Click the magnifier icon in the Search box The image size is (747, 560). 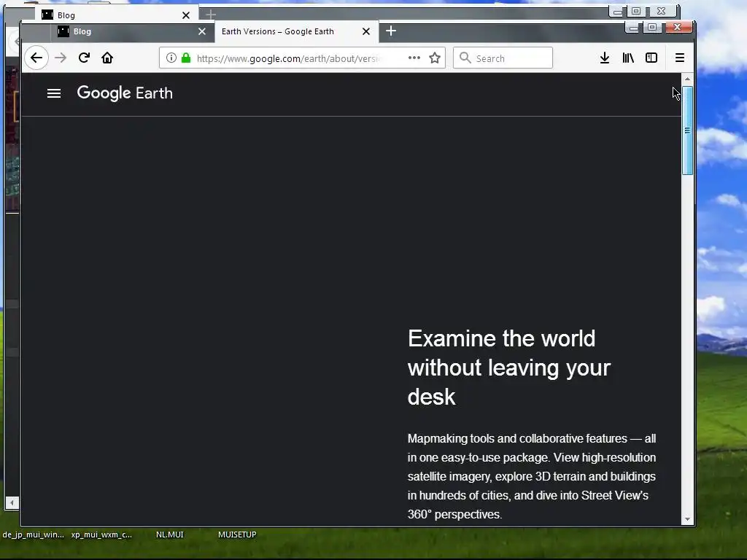[465, 58]
